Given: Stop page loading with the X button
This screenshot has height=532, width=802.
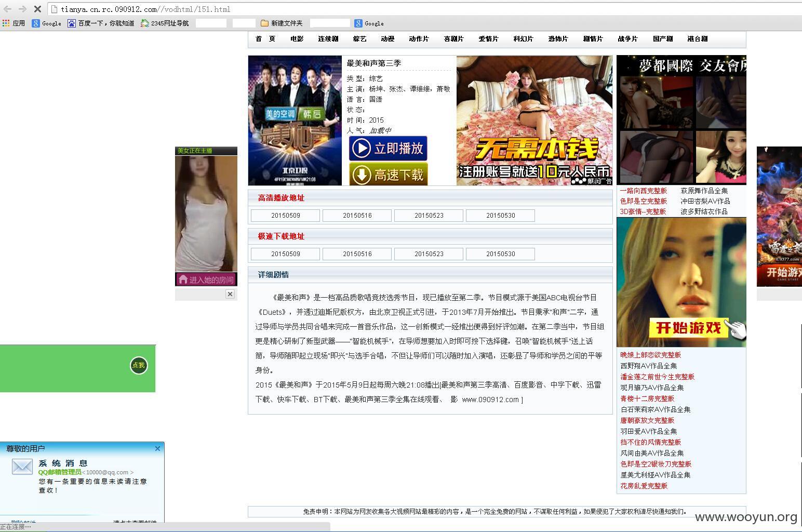Looking at the screenshot, I should tap(37, 9).
